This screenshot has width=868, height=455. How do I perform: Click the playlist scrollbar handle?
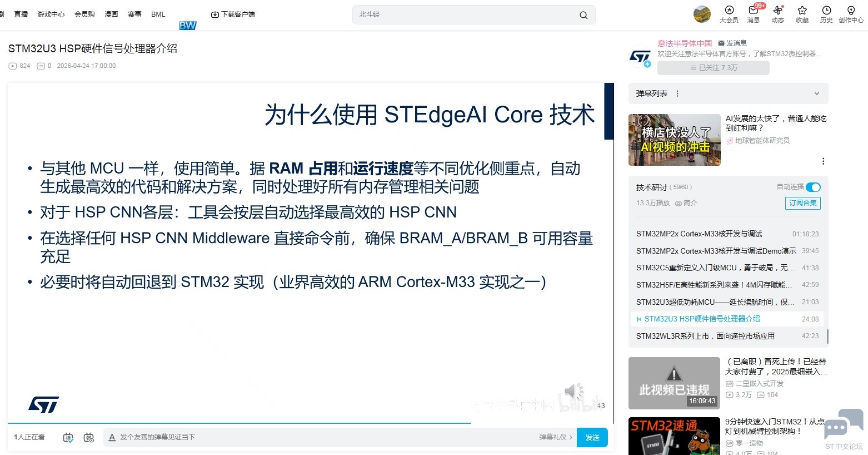pyautogui.click(x=828, y=337)
